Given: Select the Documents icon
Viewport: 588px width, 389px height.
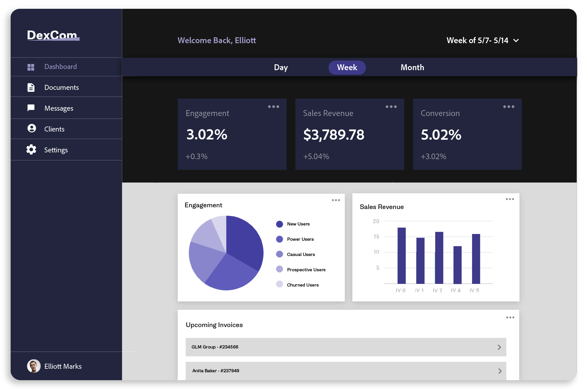Looking at the screenshot, I should [31, 87].
